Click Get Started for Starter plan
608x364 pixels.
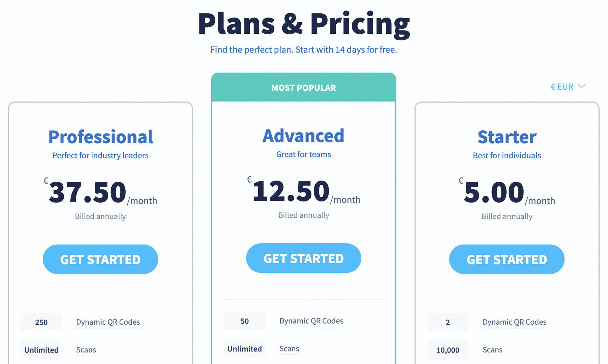pyautogui.click(x=507, y=259)
